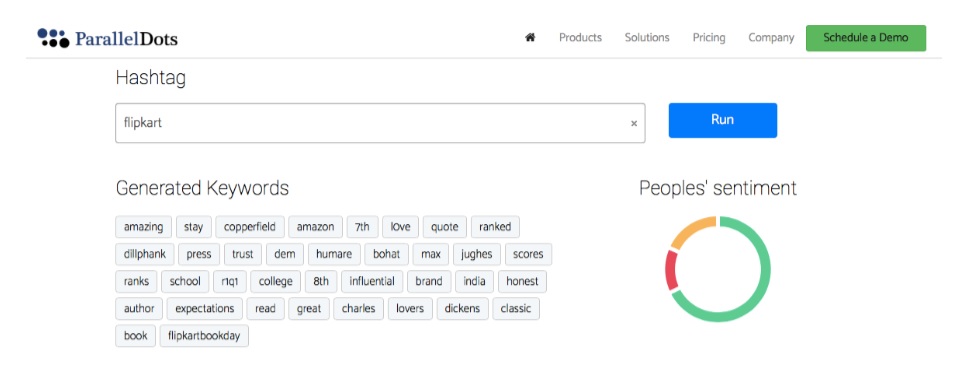Select the 'honest' keyword tag
This screenshot has height=377, width=979.
(523, 281)
